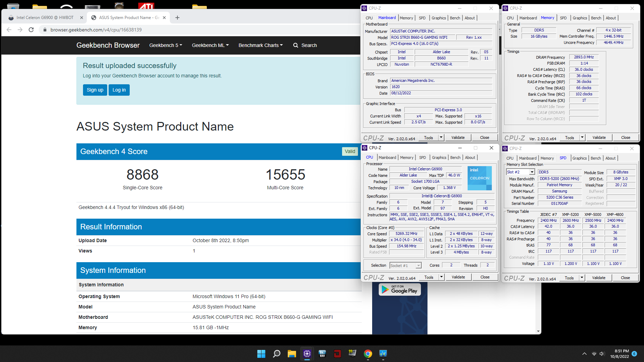Click the Tools button in the SPD window
Image resolution: width=644 pixels, height=362 pixels.
pos(569,278)
